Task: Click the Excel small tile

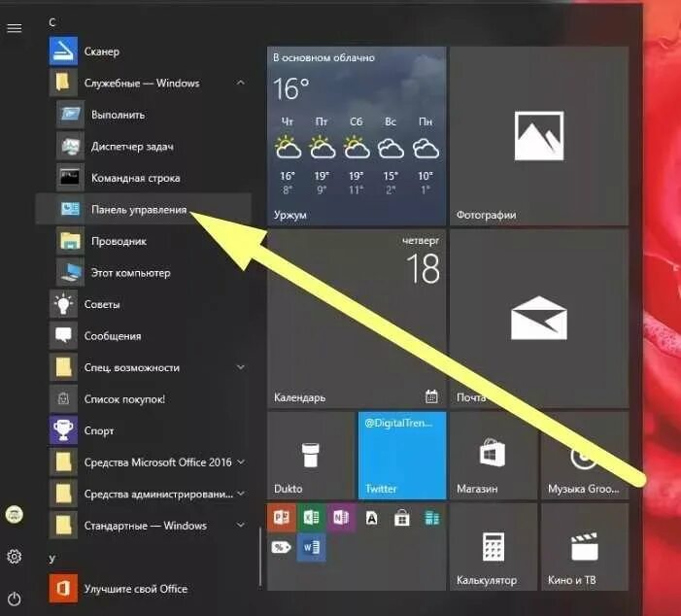Action: 312,518
